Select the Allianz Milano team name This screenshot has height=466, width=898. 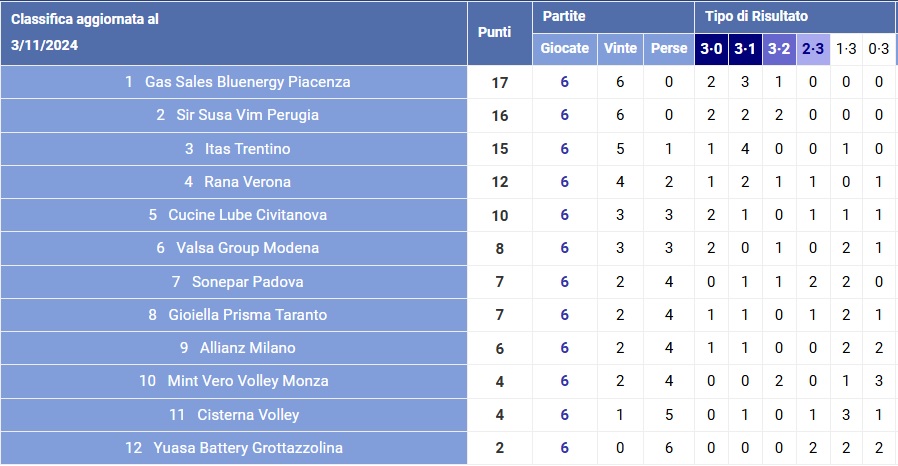tap(247, 347)
